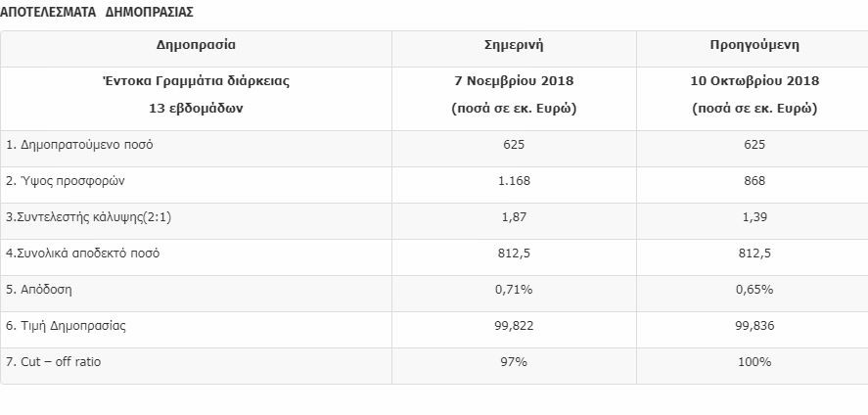Select the Δημοπρασία column header

196,45
